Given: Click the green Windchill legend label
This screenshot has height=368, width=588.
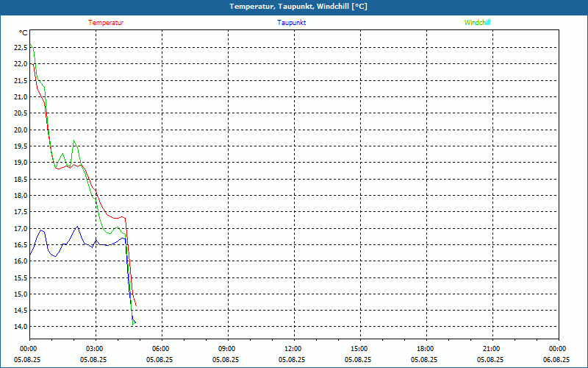Looking at the screenshot, I should point(477,23).
